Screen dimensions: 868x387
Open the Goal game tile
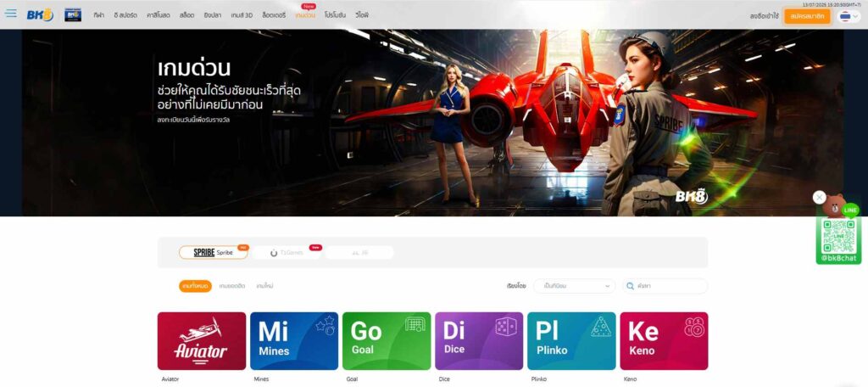tap(387, 341)
